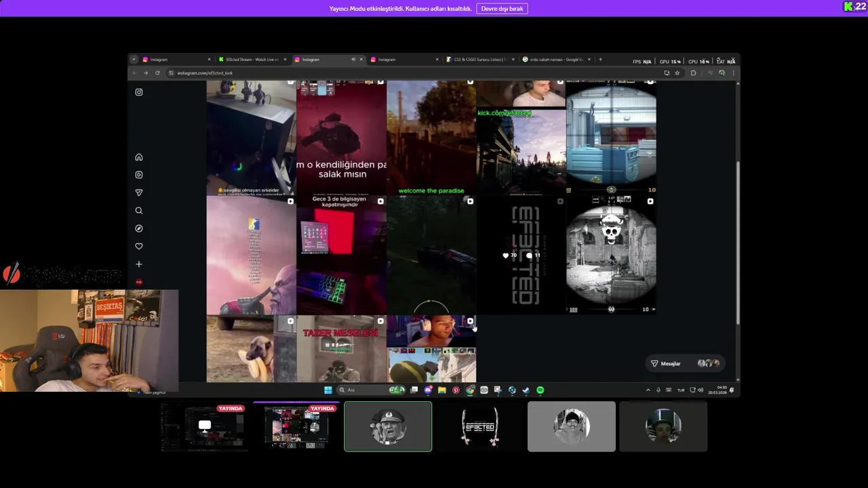
Task: Reload the Instagram page
Action: [157, 73]
